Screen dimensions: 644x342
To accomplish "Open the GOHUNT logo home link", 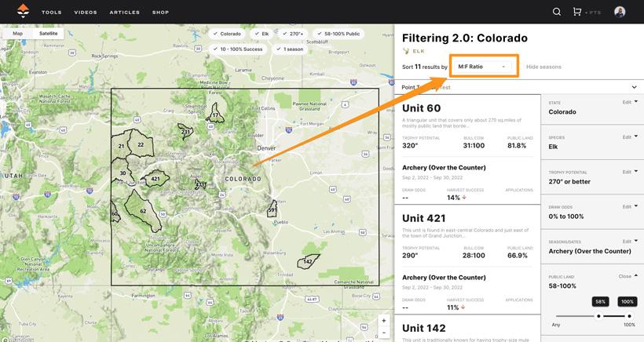I will [23, 11].
